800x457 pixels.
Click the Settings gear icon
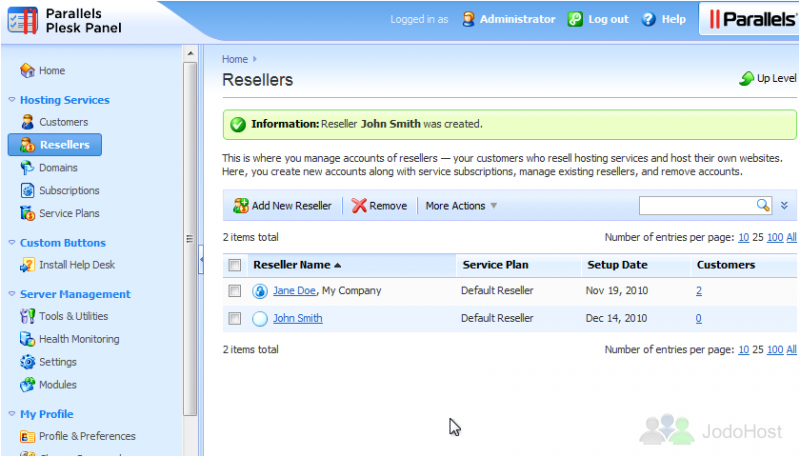coord(27,362)
